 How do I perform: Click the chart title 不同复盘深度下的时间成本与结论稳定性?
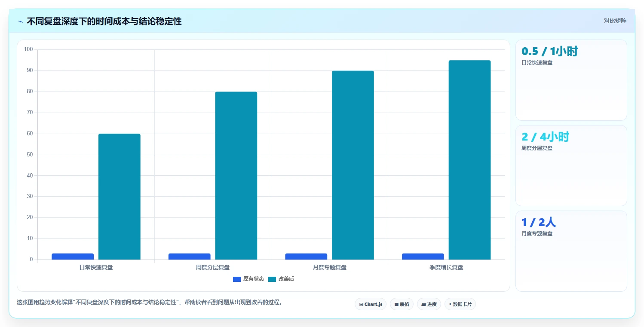(x=104, y=21)
